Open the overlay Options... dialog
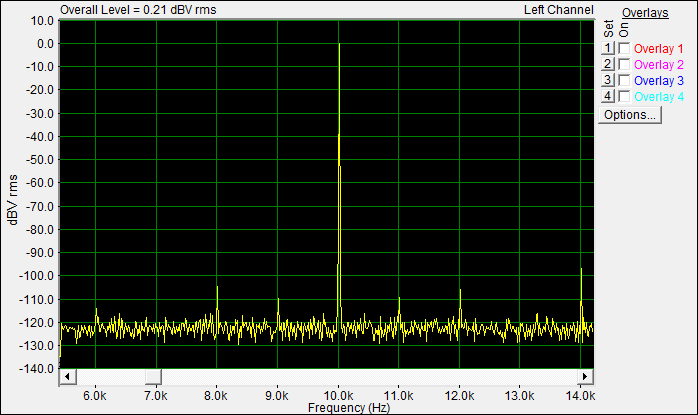This screenshot has height=415, width=698. pos(630,115)
